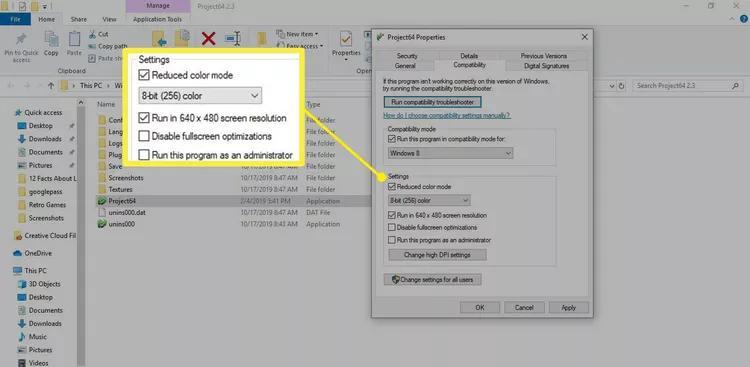Switch to the Security tab
750x367 pixels.
[407, 56]
